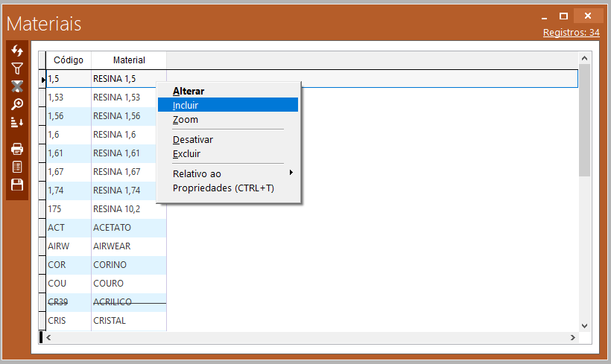The width and height of the screenshot is (611, 364).
Task: Click the magnifier zoom search icon
Action: [x=16, y=104]
